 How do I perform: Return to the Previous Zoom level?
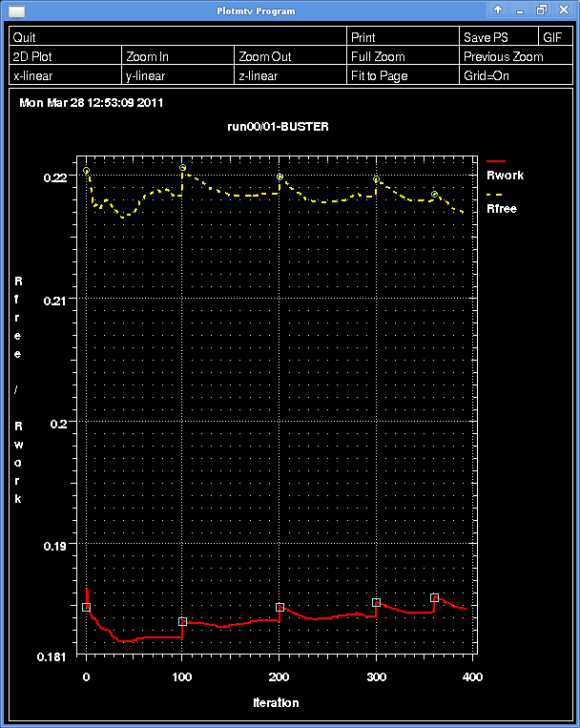click(515, 56)
